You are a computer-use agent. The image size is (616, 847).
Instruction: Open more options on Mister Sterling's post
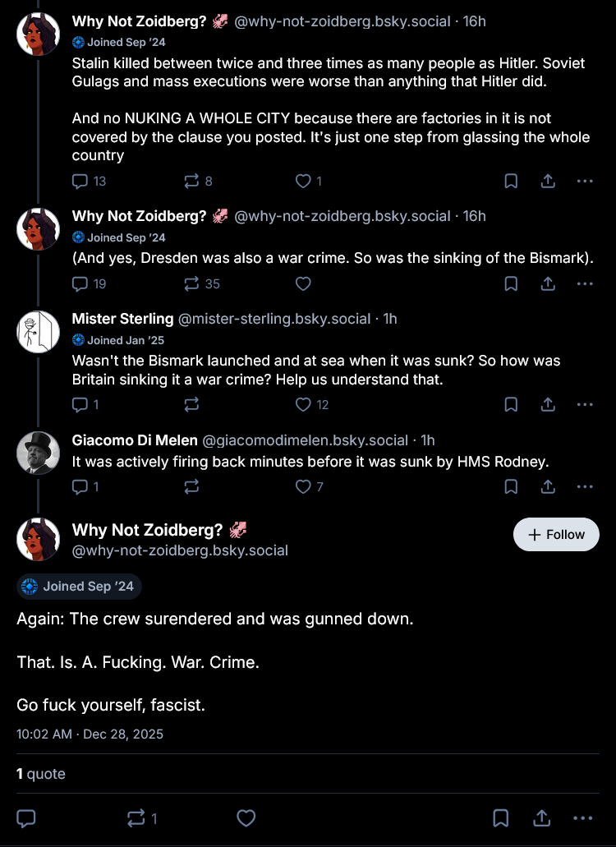tap(584, 404)
